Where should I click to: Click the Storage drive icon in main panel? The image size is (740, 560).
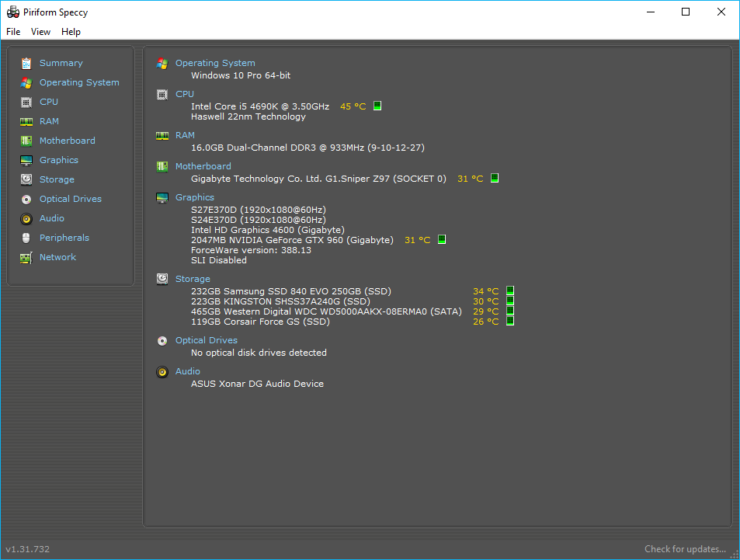(x=162, y=279)
